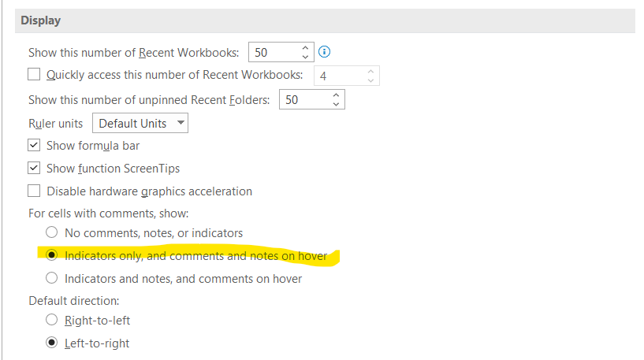Click the info icon beside Recent Workbooks
This screenshot has width=644, height=360.
click(x=324, y=52)
